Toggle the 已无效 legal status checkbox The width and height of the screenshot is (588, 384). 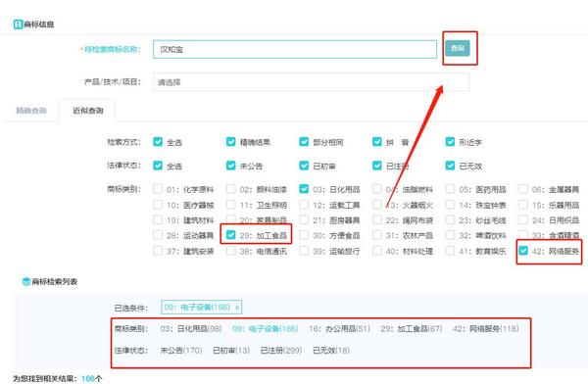click(x=450, y=166)
